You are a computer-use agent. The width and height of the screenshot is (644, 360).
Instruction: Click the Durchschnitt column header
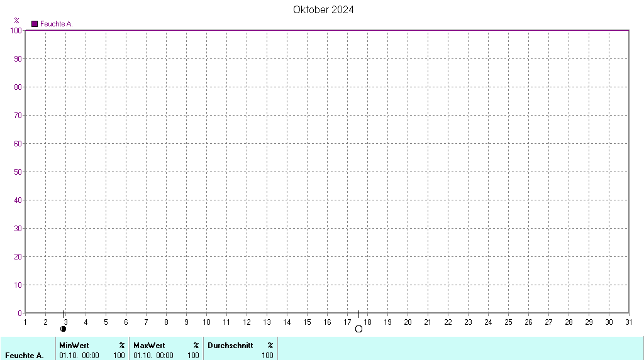point(230,345)
